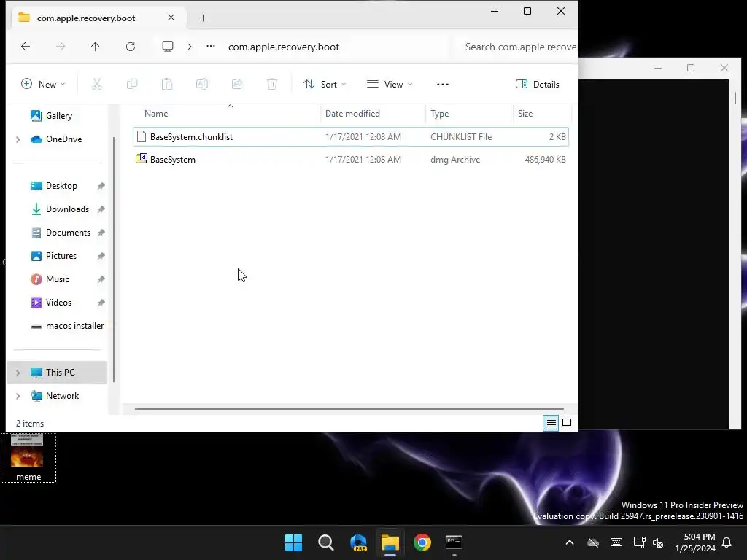Image resolution: width=747 pixels, height=560 pixels.
Task: Open the View layout dropdown
Action: 390,85
